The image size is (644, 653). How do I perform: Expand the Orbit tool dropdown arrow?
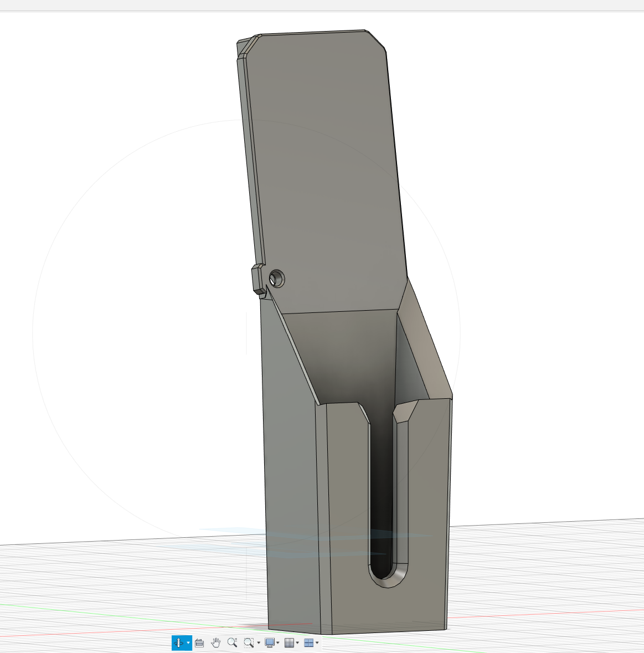pyautogui.click(x=188, y=643)
